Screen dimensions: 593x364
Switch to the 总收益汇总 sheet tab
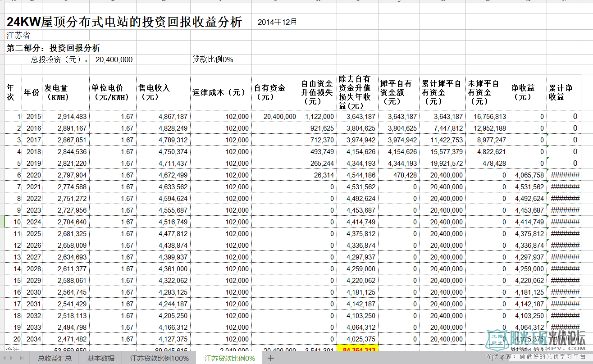tap(55, 359)
